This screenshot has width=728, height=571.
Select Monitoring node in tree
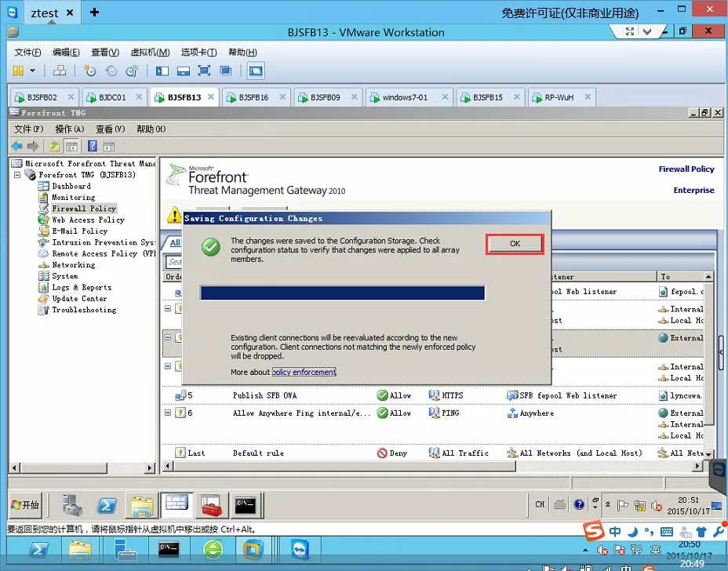[x=74, y=198]
